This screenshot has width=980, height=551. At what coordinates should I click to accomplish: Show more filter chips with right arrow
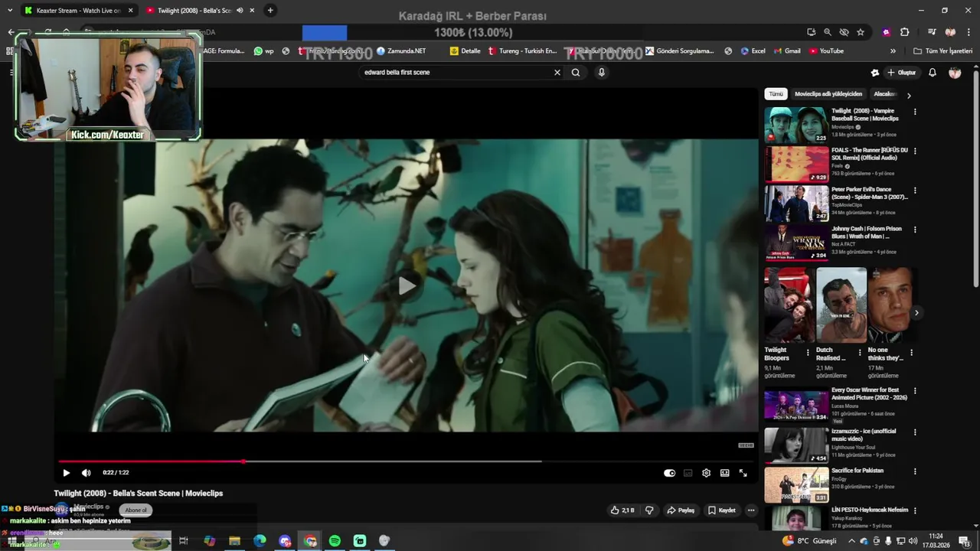point(909,96)
